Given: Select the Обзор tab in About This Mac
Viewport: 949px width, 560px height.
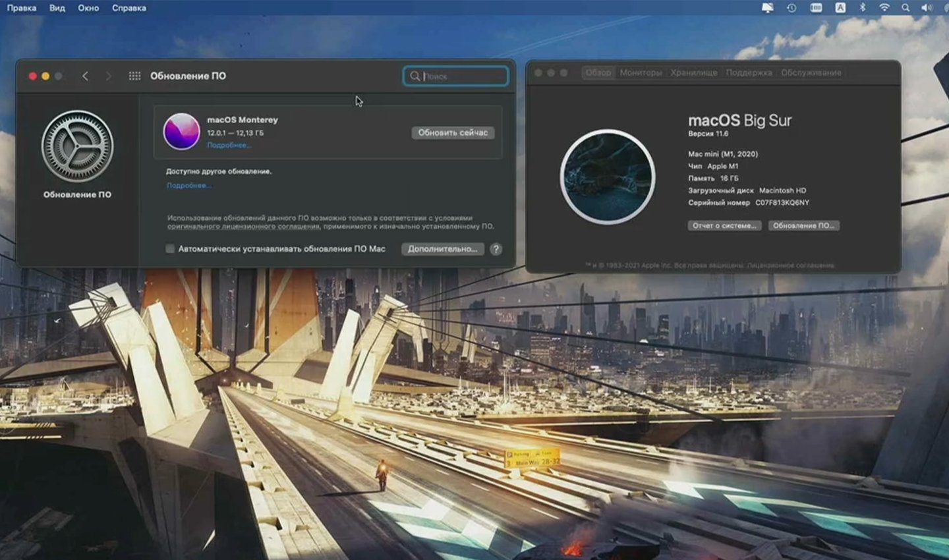Looking at the screenshot, I should click(x=598, y=72).
